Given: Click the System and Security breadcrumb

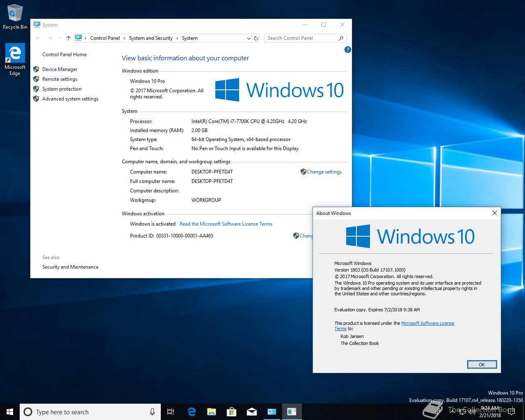Looking at the screenshot, I should pyautogui.click(x=151, y=38).
